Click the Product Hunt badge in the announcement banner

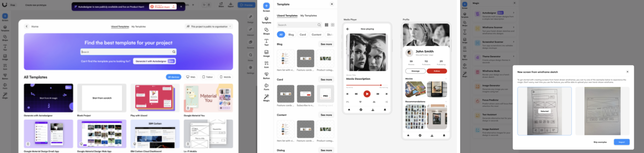coord(163,6)
